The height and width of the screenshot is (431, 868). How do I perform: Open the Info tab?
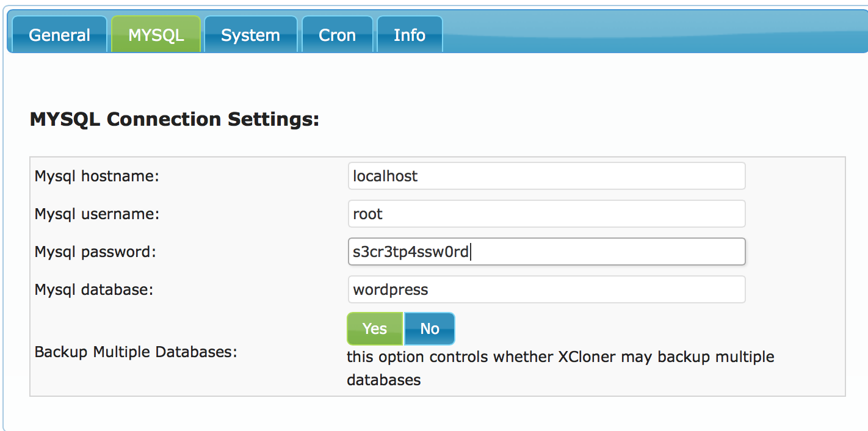[409, 35]
